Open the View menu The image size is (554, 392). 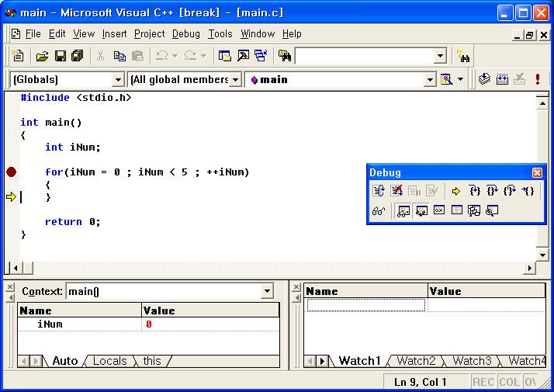pyautogui.click(x=84, y=34)
